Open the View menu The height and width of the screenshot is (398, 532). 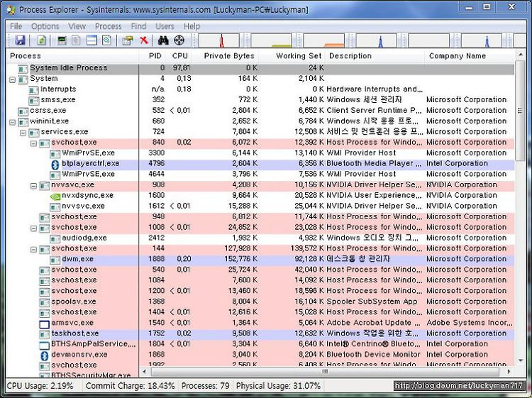[77, 26]
